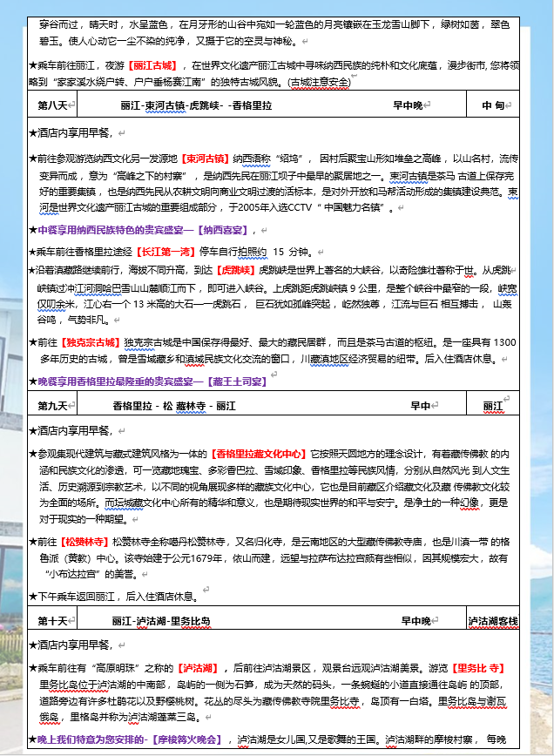
Task: Select the 中 甸 lodging cell
Action: (x=493, y=105)
